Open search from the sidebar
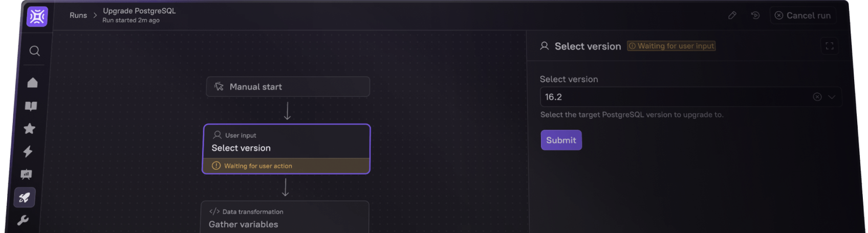Viewport: 868px width, 233px height. [x=34, y=51]
